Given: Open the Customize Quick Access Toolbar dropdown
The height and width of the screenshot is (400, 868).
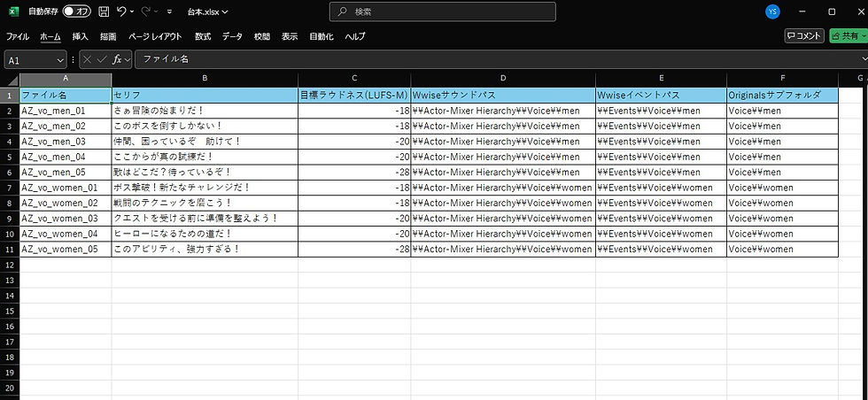Looking at the screenshot, I should point(169,12).
